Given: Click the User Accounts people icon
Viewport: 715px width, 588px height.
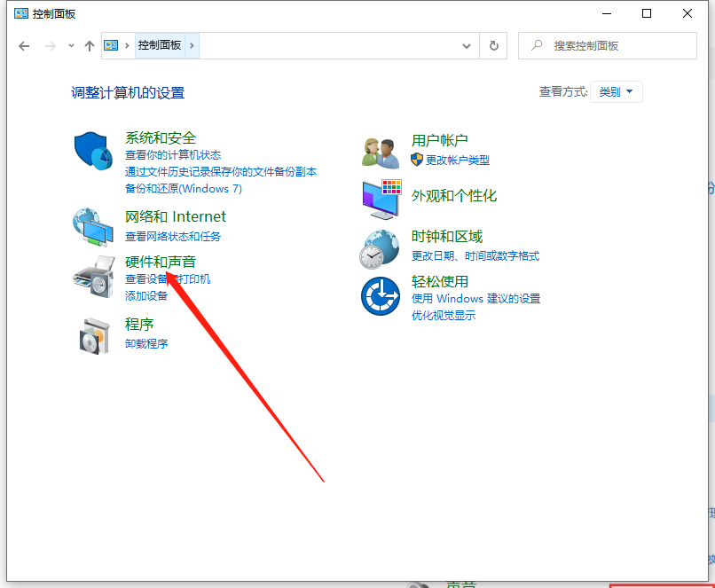Looking at the screenshot, I should (x=381, y=152).
